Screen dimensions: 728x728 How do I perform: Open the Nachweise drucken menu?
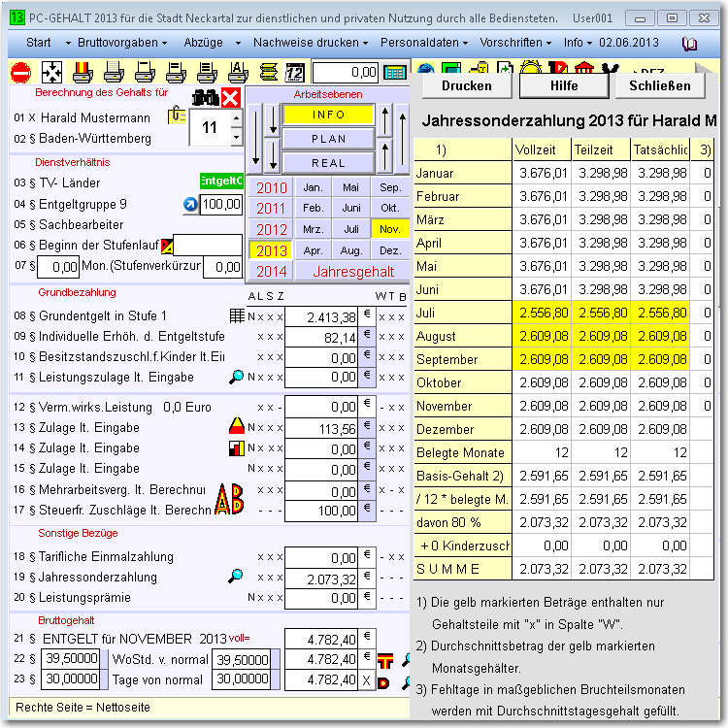[311, 43]
